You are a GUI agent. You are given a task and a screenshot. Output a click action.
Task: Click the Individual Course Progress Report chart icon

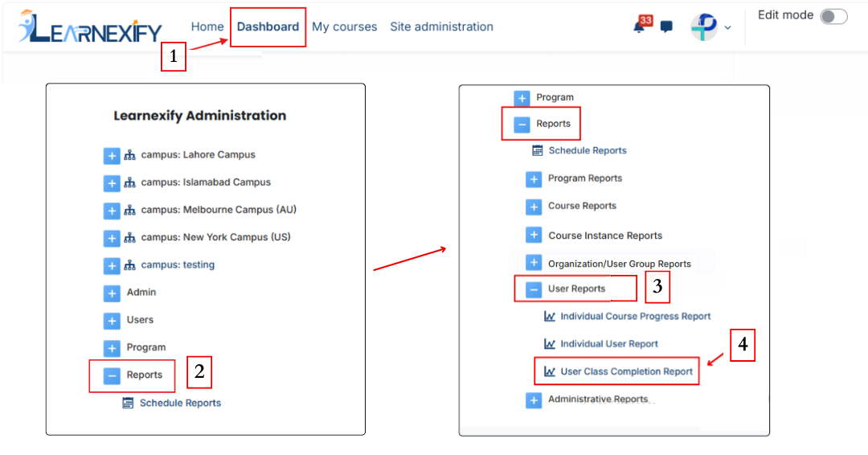(550, 316)
